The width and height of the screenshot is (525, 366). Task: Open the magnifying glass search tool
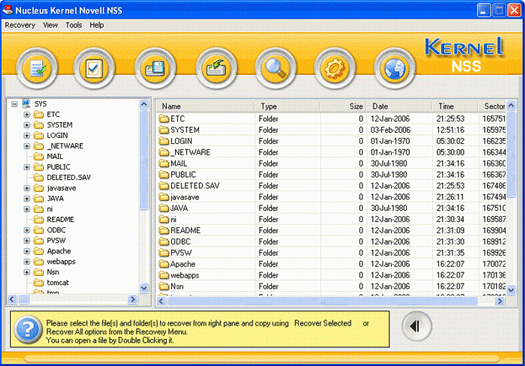[276, 68]
